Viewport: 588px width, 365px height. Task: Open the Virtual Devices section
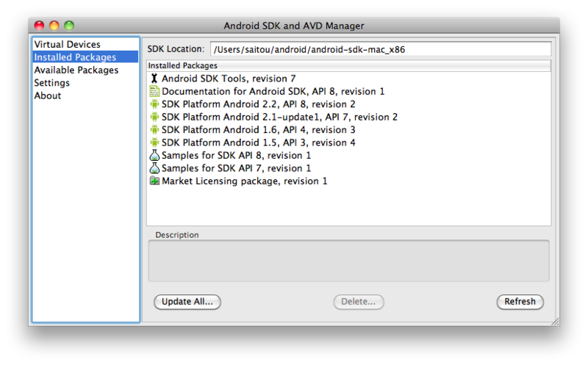[85, 44]
